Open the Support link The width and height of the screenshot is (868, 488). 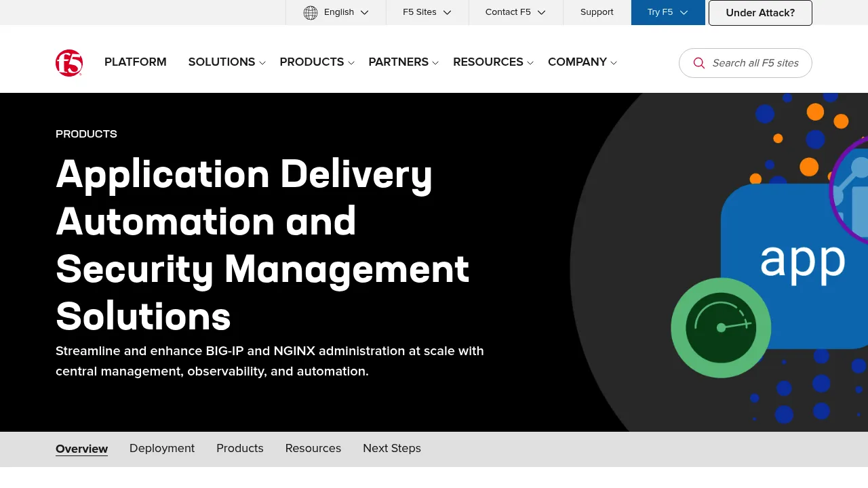[x=597, y=12]
